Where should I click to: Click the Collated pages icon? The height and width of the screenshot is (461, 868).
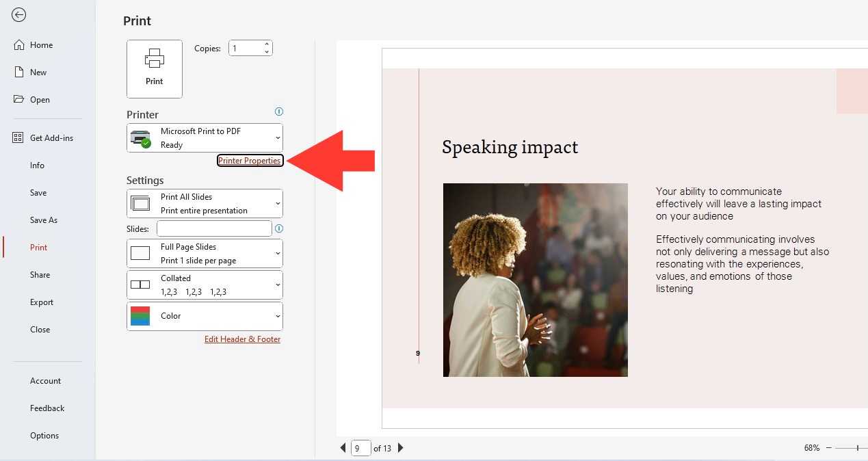tap(140, 285)
